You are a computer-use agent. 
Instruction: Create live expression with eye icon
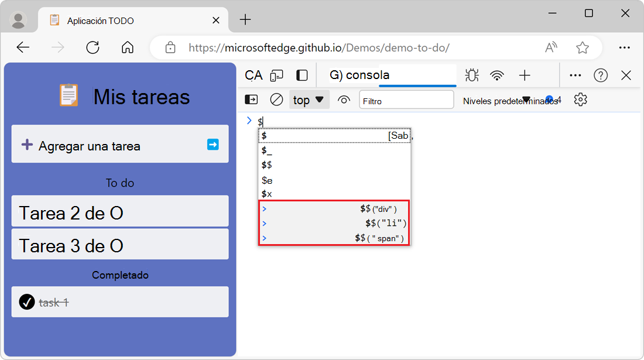coord(344,100)
